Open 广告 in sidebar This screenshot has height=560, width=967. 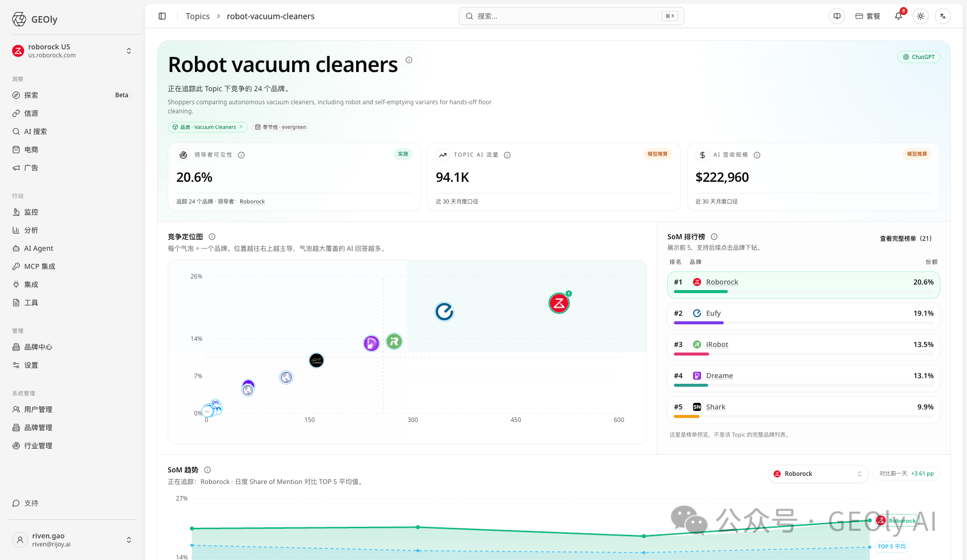point(73,168)
